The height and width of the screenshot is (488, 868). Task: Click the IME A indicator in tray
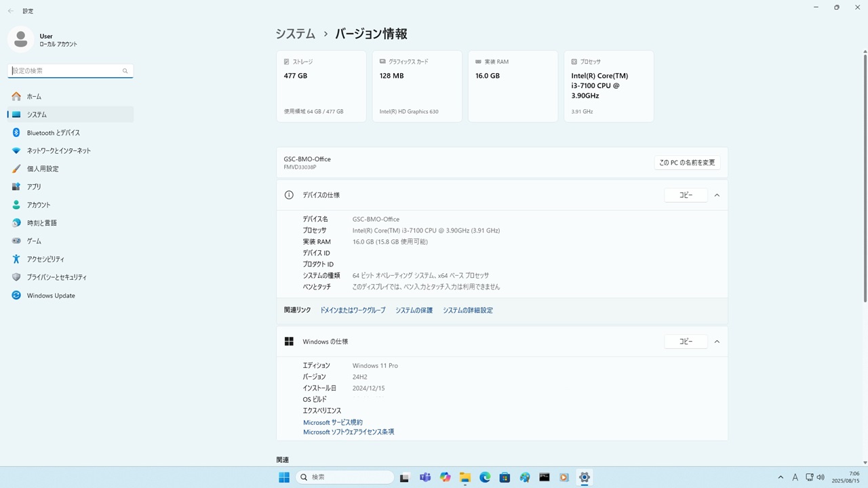pyautogui.click(x=795, y=477)
